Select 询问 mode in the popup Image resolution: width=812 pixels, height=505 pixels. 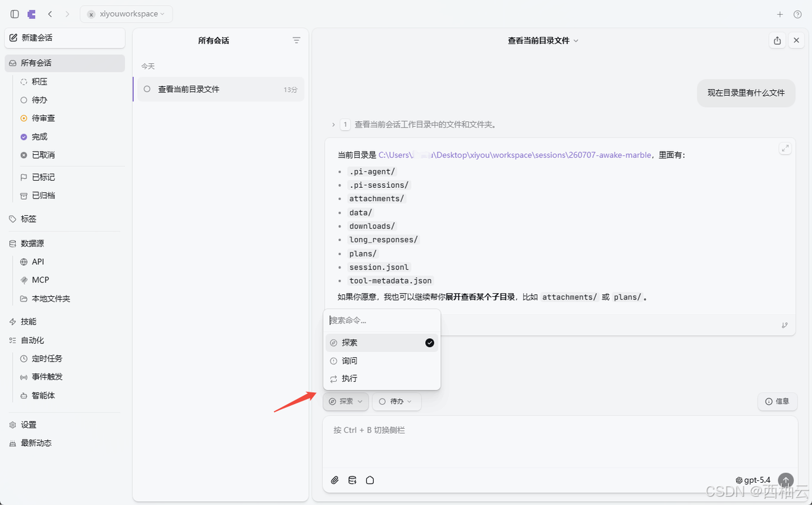click(382, 361)
